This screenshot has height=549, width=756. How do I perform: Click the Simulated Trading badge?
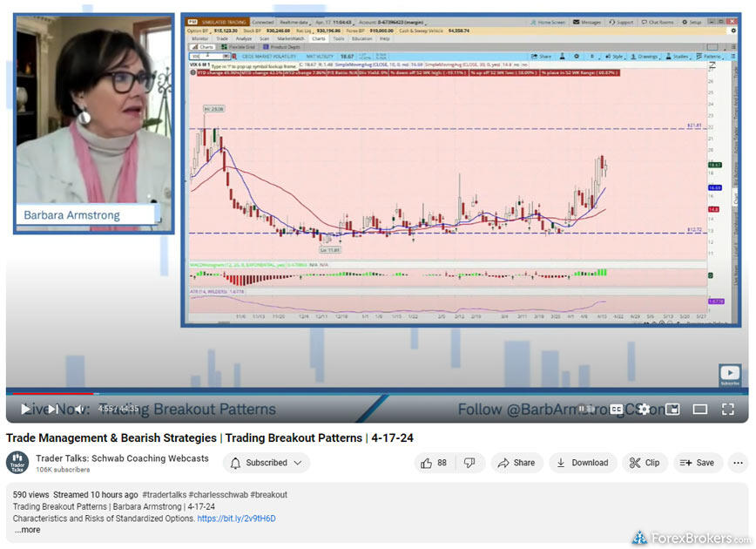click(223, 22)
